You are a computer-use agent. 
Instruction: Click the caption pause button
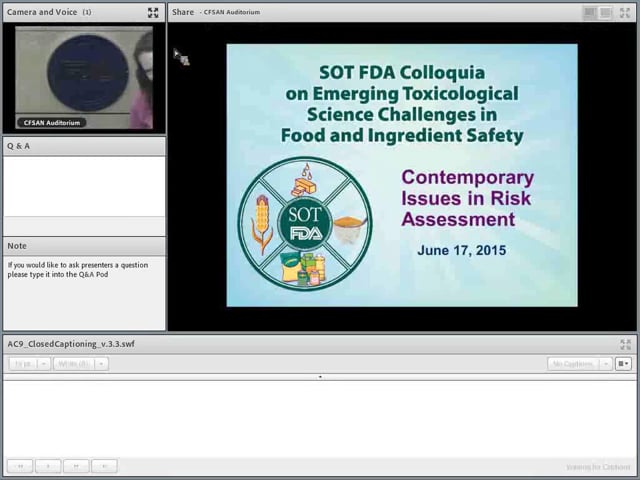point(76,466)
